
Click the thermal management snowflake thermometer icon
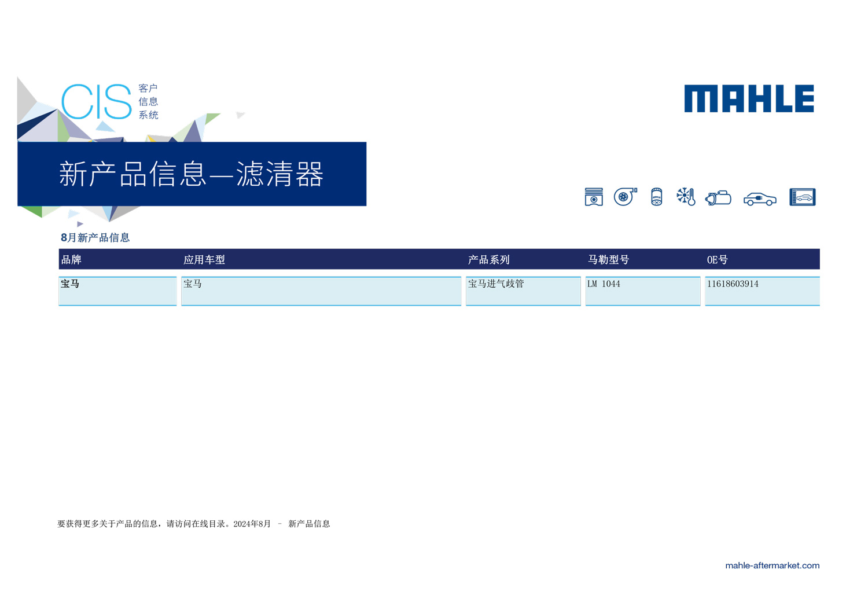(686, 197)
